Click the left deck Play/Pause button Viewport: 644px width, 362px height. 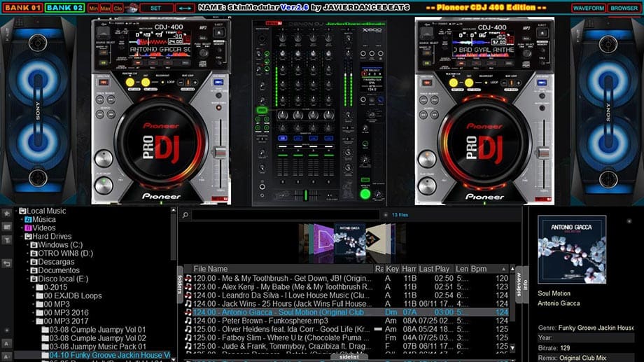tap(104, 186)
